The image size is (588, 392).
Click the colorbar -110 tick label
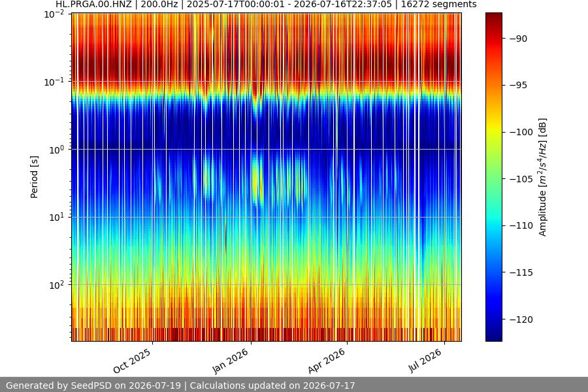pos(521,226)
